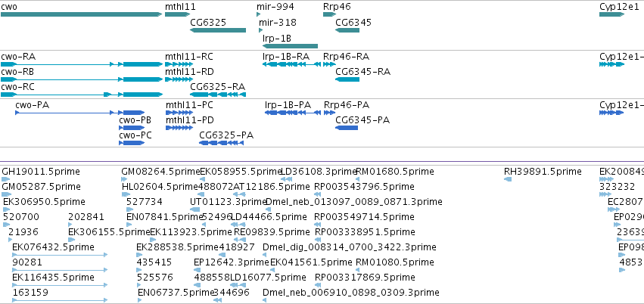Viewport: 644px width, 304px height.
Task: Click the cwo-PB protein label
Action: click(x=135, y=120)
